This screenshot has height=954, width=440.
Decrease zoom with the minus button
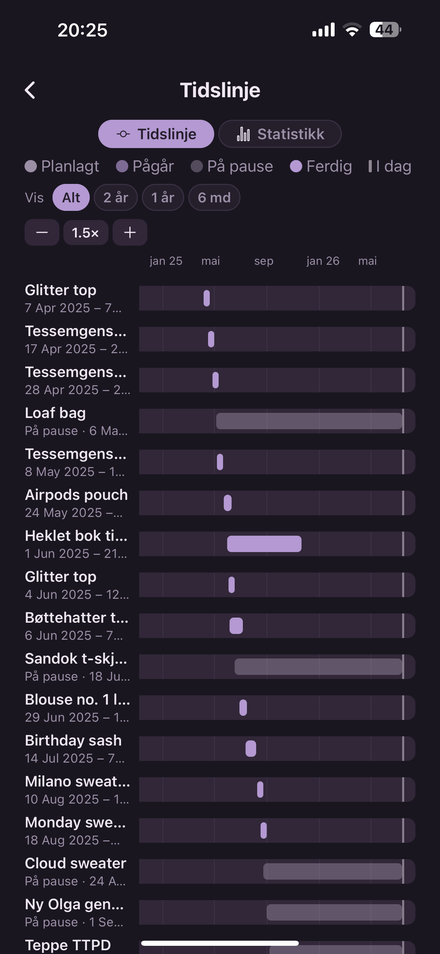(x=42, y=232)
